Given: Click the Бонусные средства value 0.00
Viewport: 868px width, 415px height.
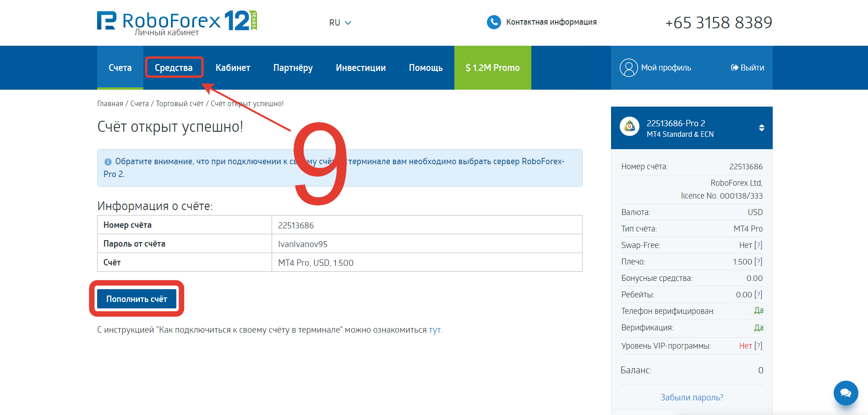Looking at the screenshot, I should pos(754,278).
